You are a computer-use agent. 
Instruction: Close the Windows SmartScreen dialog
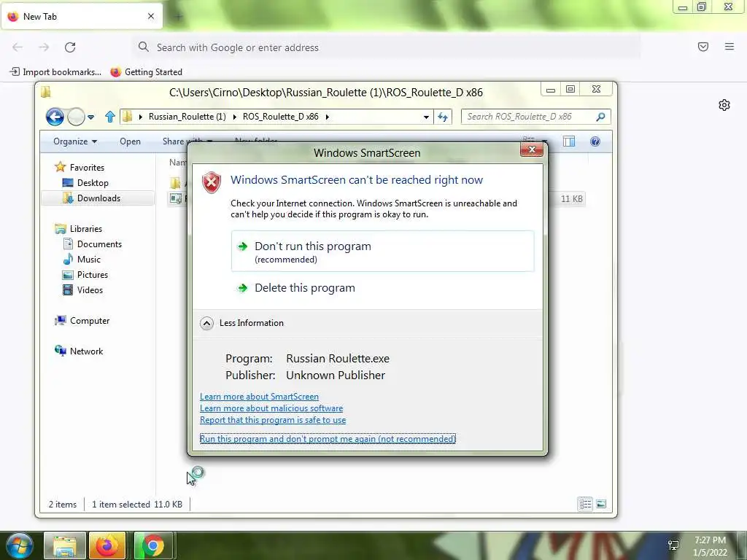coord(532,149)
